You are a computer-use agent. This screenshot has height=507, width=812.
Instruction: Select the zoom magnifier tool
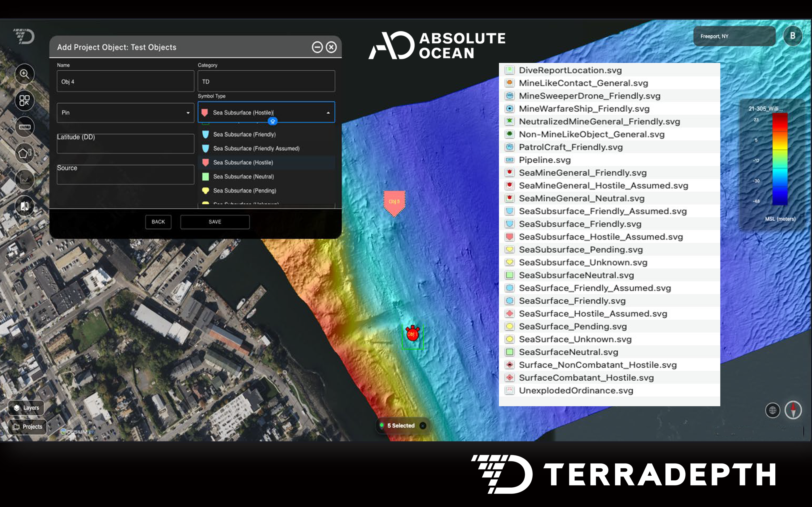pos(25,74)
